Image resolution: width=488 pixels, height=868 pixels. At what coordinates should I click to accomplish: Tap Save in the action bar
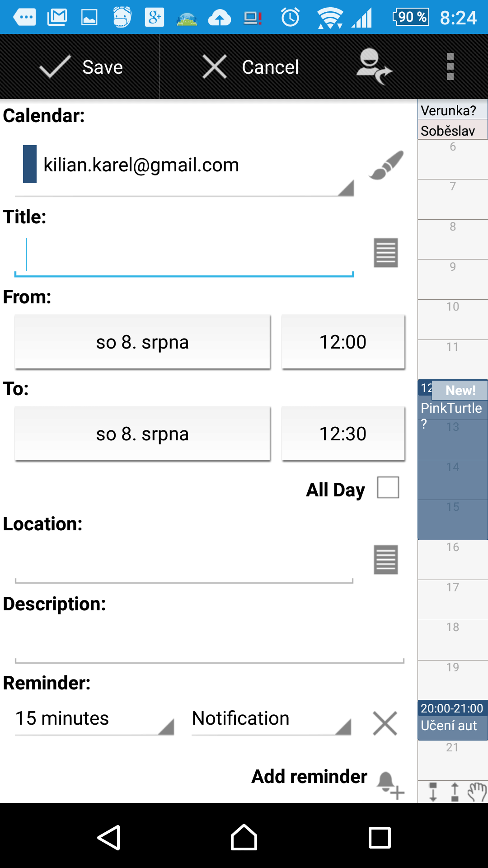(80, 67)
